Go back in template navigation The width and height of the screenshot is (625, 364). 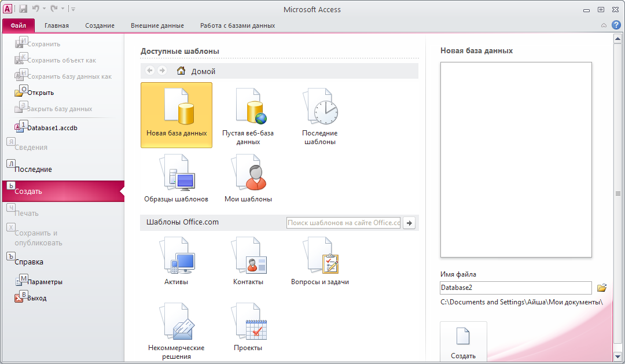150,71
